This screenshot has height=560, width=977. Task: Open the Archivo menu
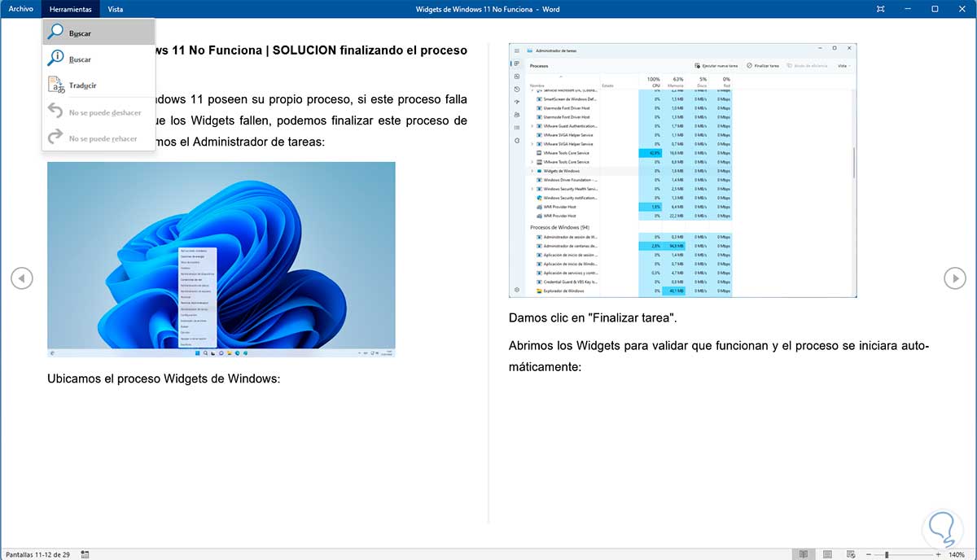tap(20, 9)
